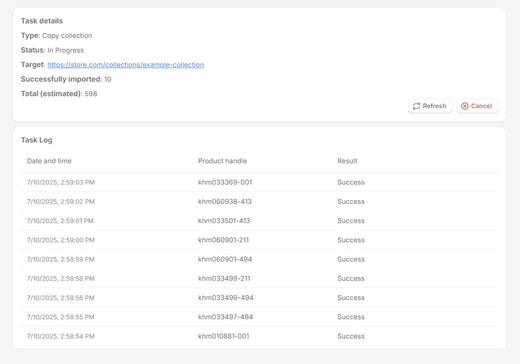Screen dimensions: 520x364
Task: Select product handle khm033499-211
Action: [x=224, y=279]
